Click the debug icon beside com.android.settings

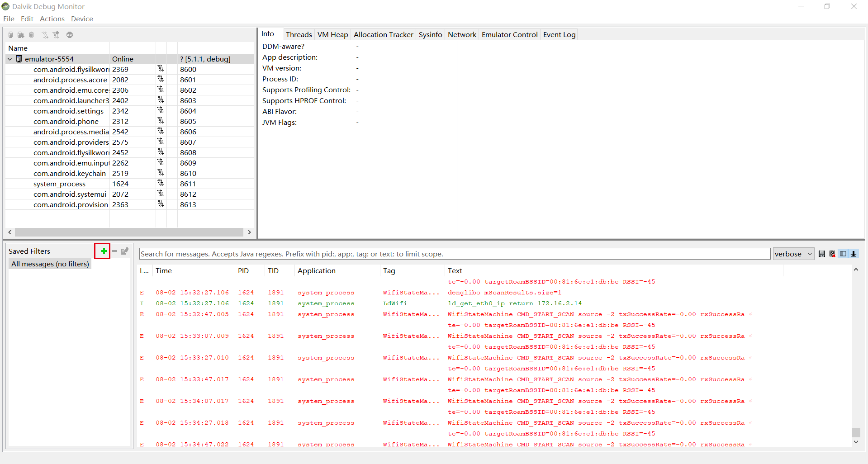pos(160,110)
